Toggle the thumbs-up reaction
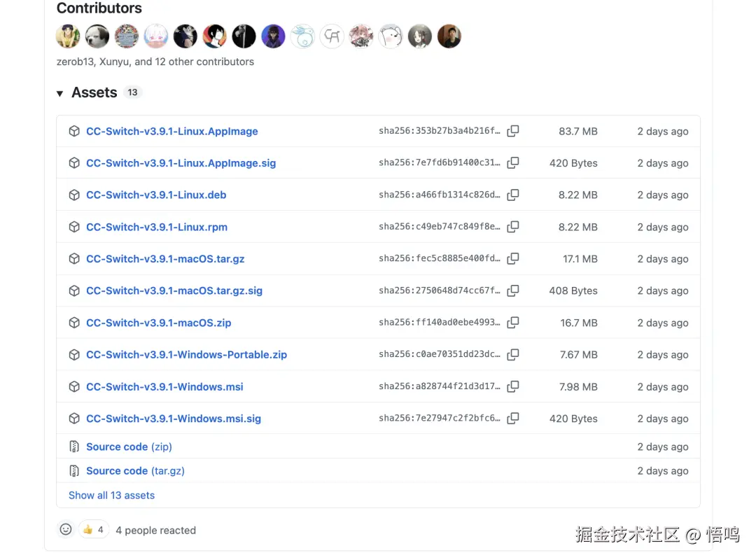 (94, 529)
